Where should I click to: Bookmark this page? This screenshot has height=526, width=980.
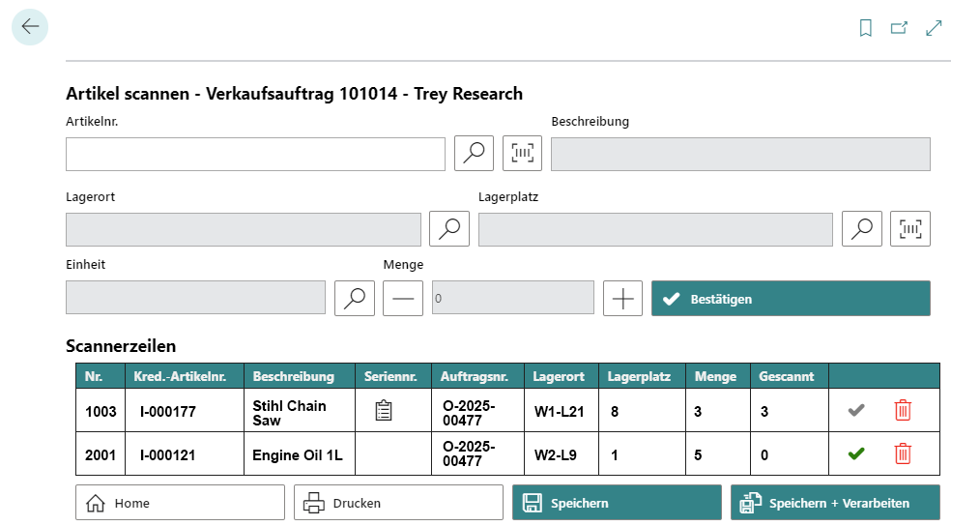coord(866,27)
